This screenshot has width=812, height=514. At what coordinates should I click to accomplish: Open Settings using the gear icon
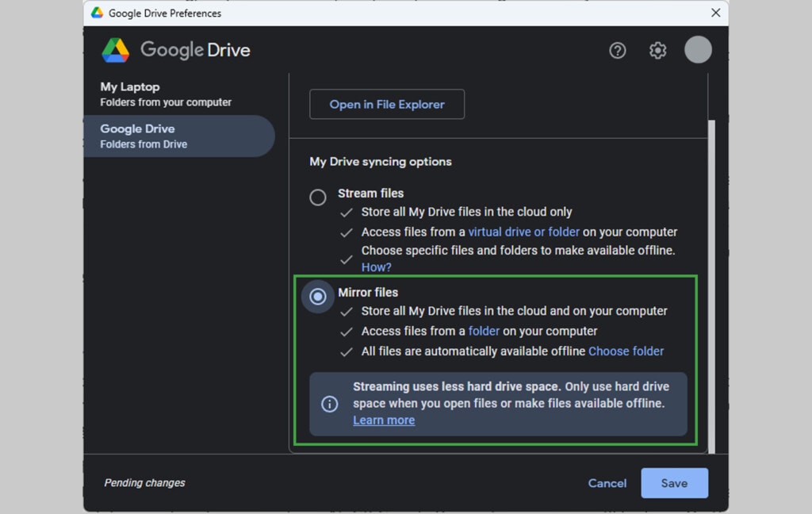pyautogui.click(x=657, y=50)
